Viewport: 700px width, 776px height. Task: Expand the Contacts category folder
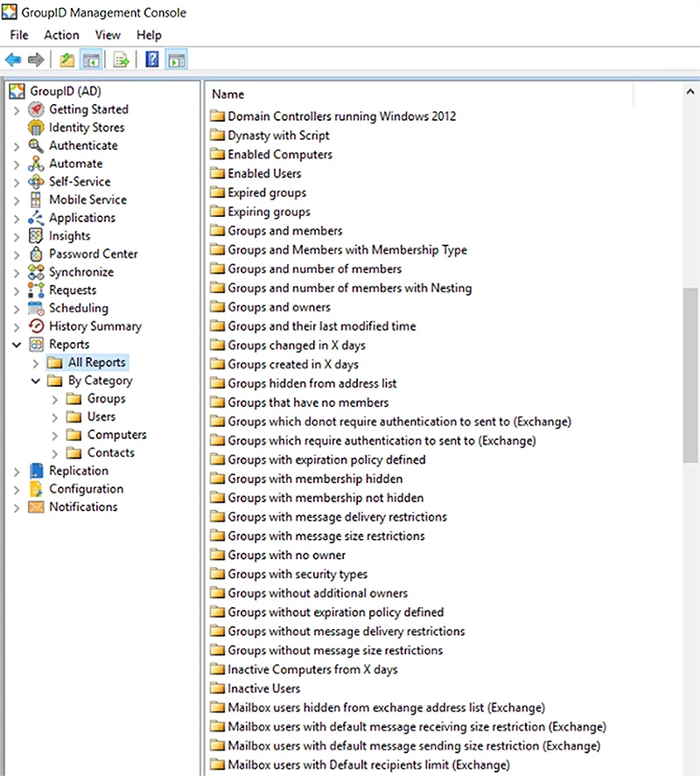[54, 454]
